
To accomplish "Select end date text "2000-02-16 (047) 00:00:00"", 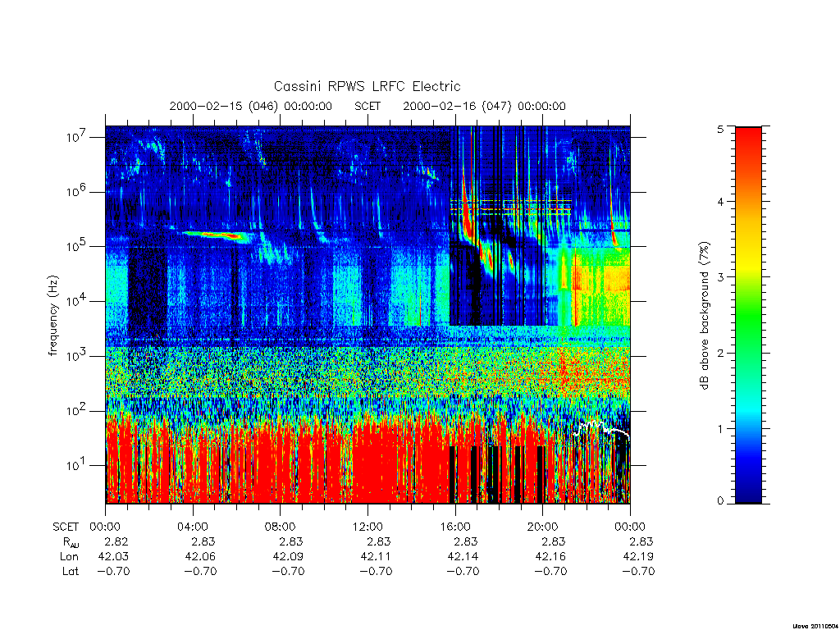I will click(x=484, y=106).
